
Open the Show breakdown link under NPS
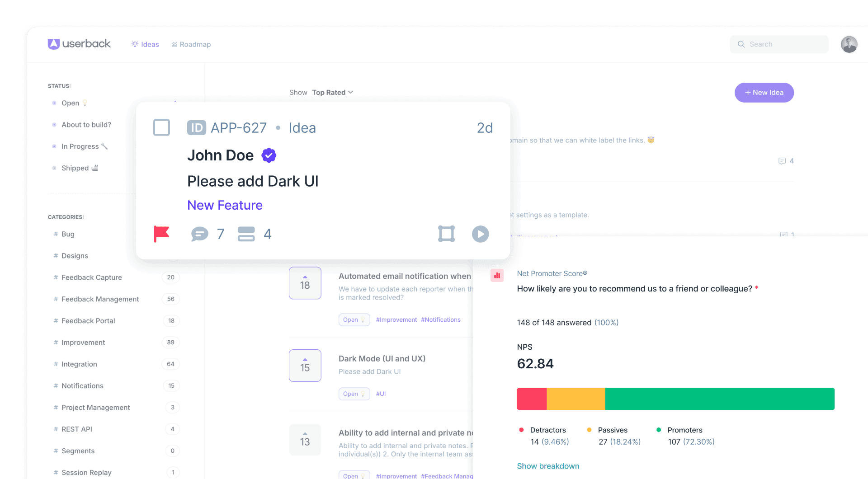(x=548, y=466)
